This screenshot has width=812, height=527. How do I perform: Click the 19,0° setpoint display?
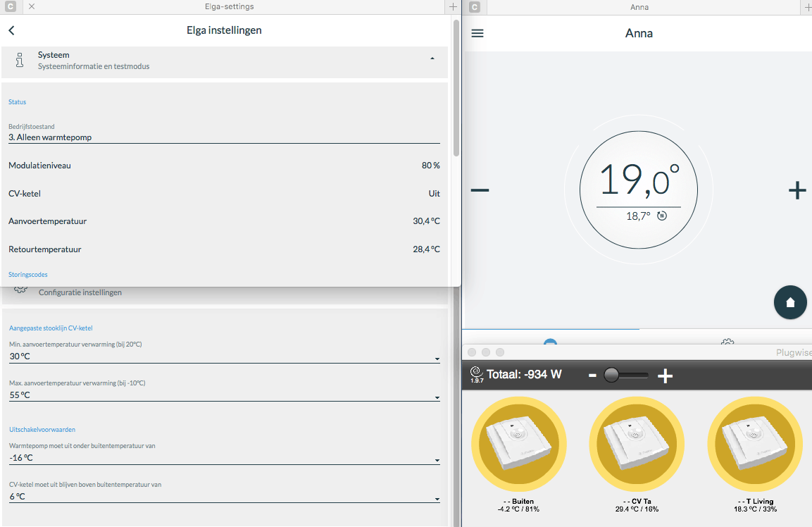pos(639,180)
